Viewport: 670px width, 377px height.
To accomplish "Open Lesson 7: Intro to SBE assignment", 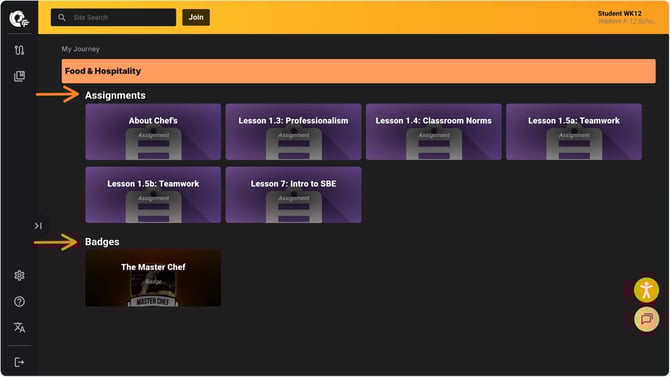I will 293,195.
